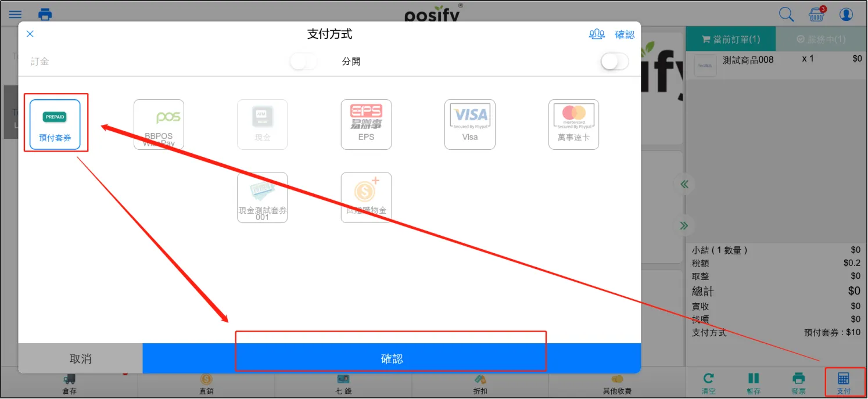Select the 回贈購物金 cashback payment icon
This screenshot has height=399, width=868.
click(366, 197)
